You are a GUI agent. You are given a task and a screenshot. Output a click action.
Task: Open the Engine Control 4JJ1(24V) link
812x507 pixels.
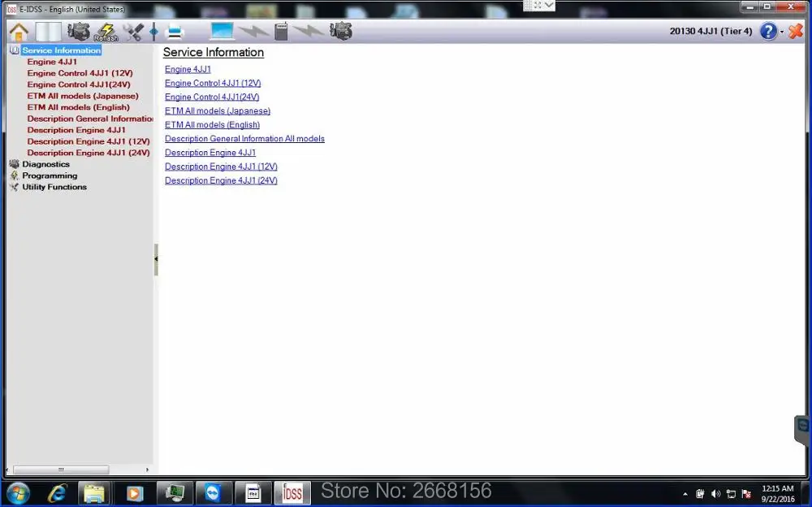[212, 97]
